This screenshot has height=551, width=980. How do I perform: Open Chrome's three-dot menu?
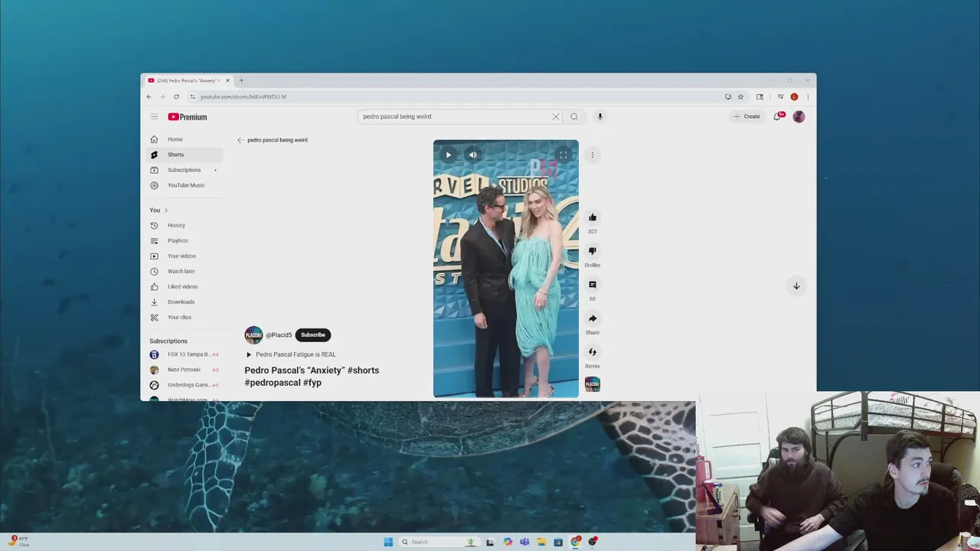[808, 96]
